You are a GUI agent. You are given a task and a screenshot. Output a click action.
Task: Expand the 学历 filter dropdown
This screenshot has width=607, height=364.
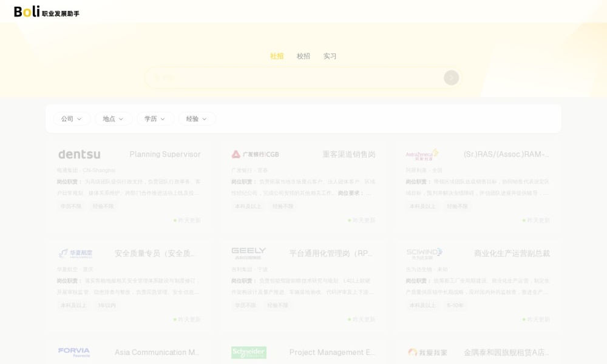tap(155, 119)
